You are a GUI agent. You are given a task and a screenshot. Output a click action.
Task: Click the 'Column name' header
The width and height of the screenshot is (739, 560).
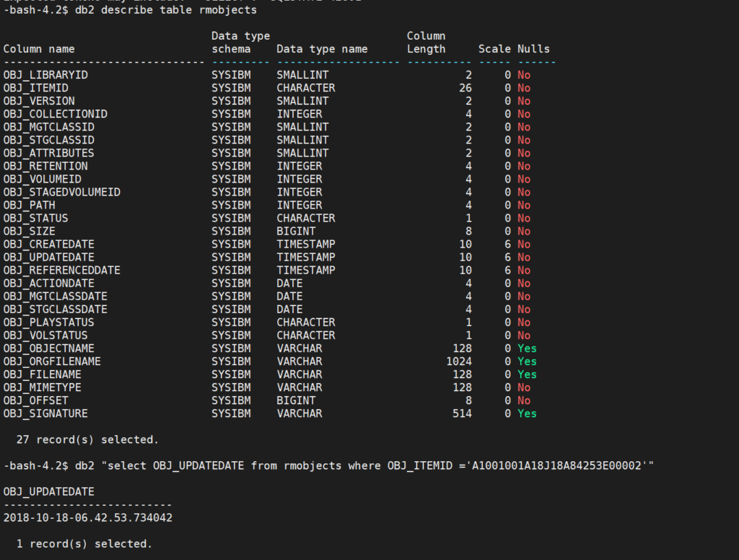(39, 49)
